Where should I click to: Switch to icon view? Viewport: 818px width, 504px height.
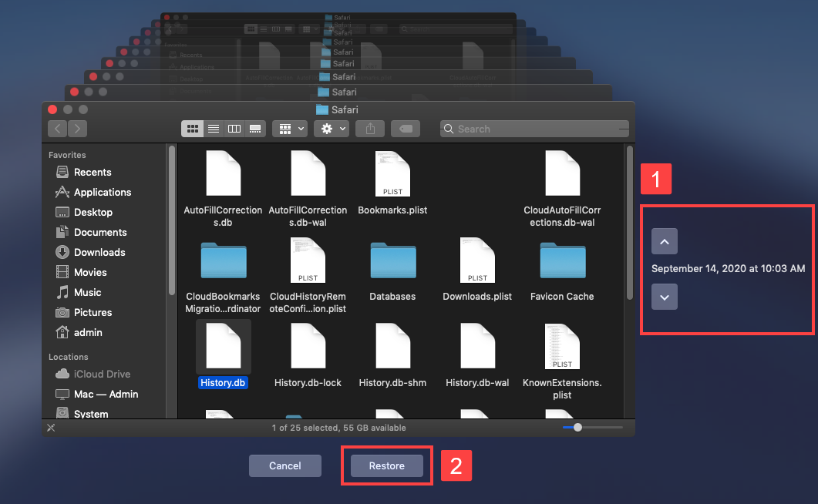point(192,129)
